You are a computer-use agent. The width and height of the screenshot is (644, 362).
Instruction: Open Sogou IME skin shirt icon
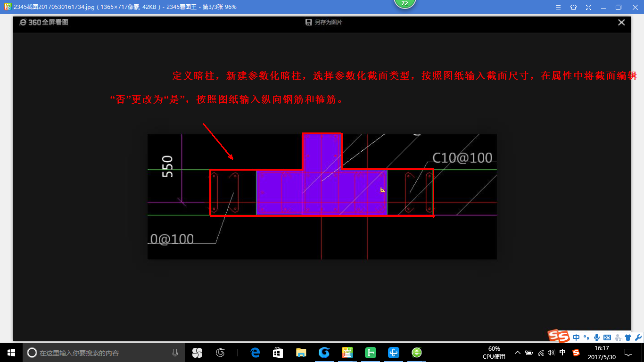point(627,337)
